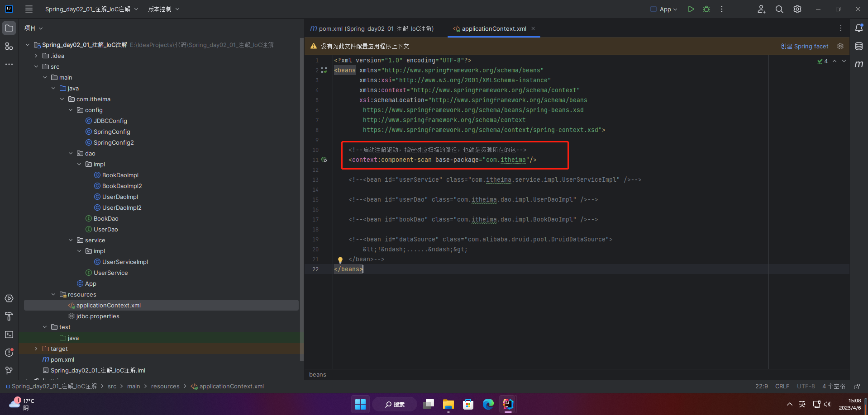868x415 pixels.
Task: Collapse the resources folder
Action: click(x=53, y=294)
